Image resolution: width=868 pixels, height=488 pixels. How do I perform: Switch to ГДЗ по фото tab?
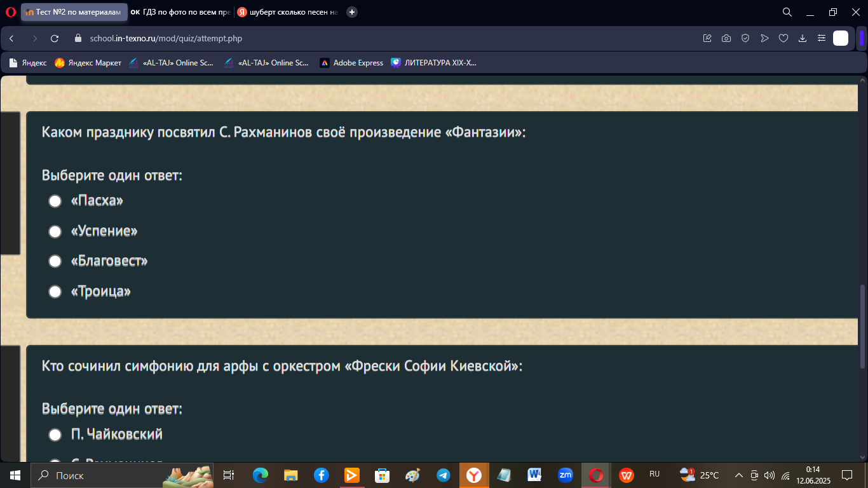point(180,12)
